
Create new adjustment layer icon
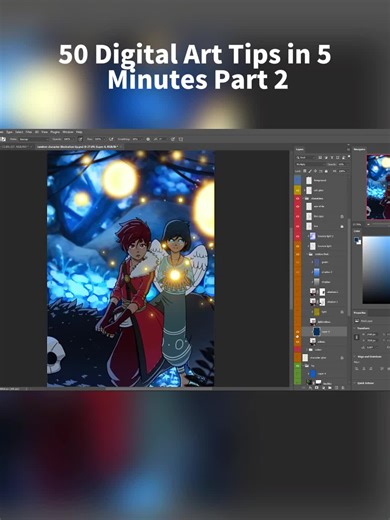(324, 388)
